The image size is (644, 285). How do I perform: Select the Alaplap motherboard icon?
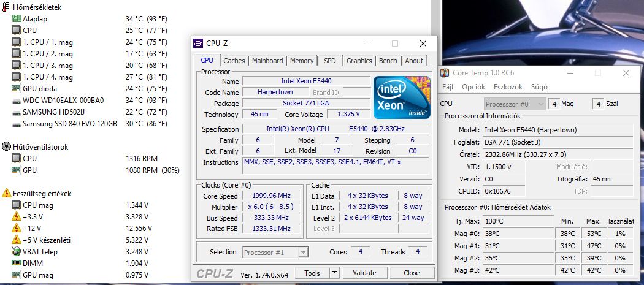(x=17, y=19)
